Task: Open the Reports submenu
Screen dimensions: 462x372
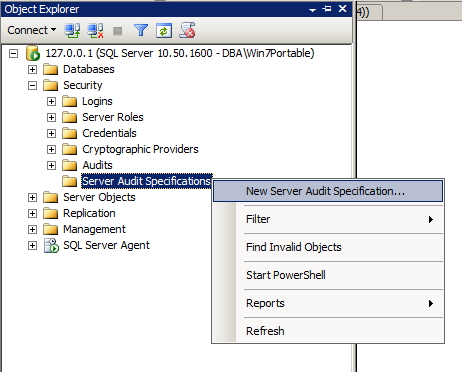Action: click(x=328, y=303)
